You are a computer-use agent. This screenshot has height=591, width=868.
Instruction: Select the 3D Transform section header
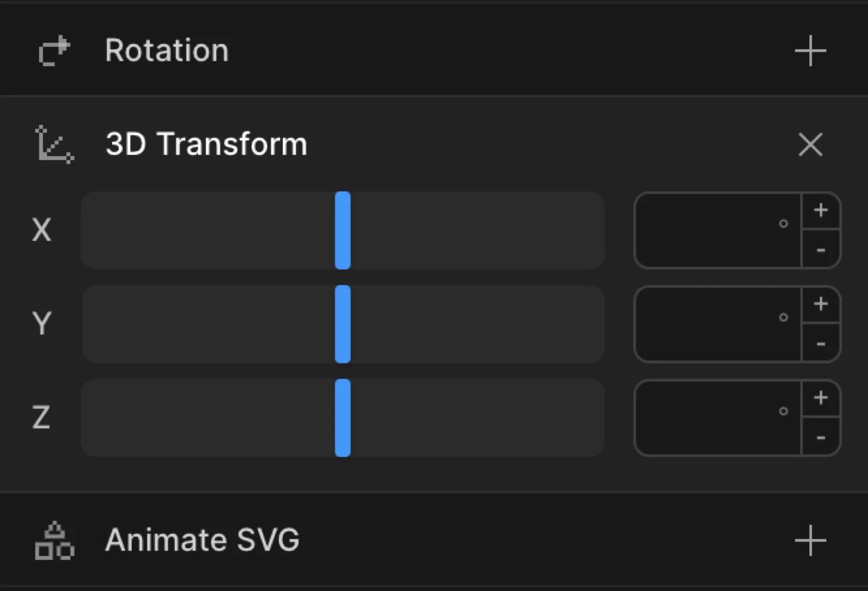(207, 145)
